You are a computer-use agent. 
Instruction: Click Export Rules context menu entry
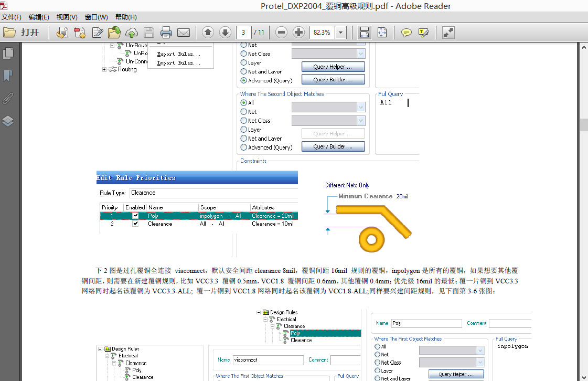point(179,54)
